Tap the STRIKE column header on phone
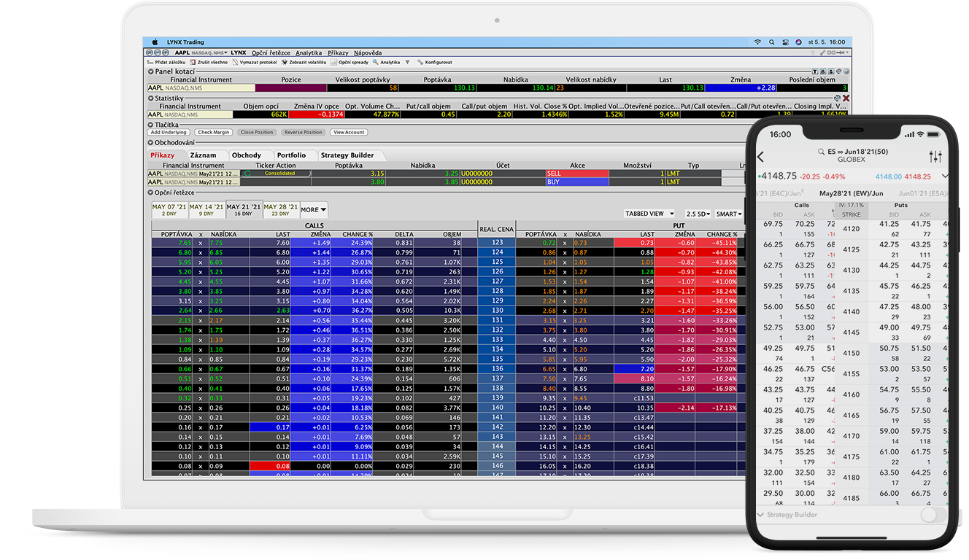 point(851,215)
